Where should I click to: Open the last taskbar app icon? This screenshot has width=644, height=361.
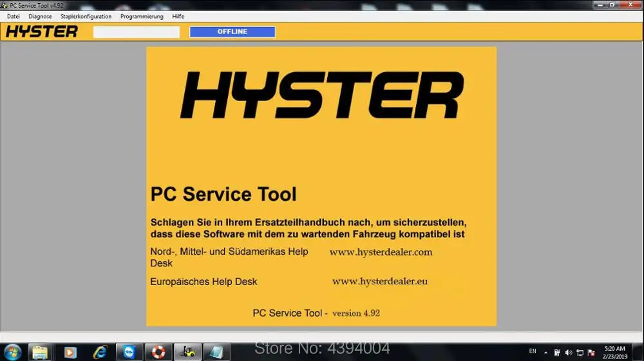pyautogui.click(x=216, y=352)
